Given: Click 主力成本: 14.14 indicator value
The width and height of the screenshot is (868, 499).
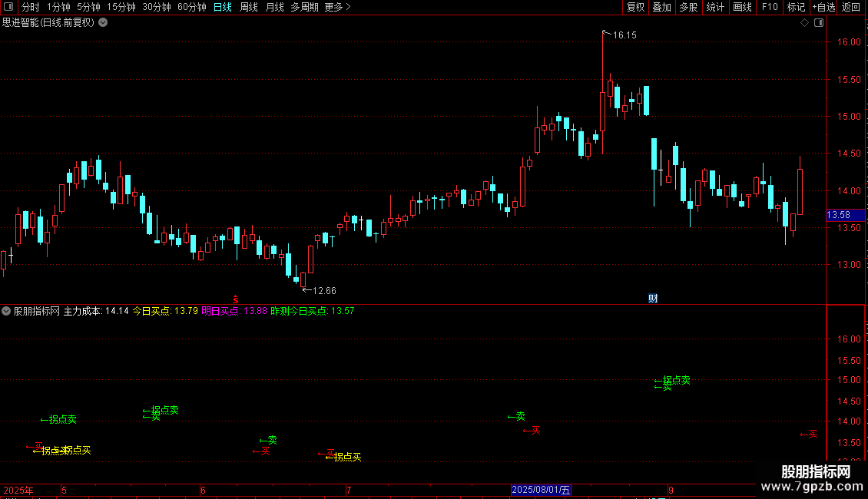Looking at the screenshot, I should (96, 312).
